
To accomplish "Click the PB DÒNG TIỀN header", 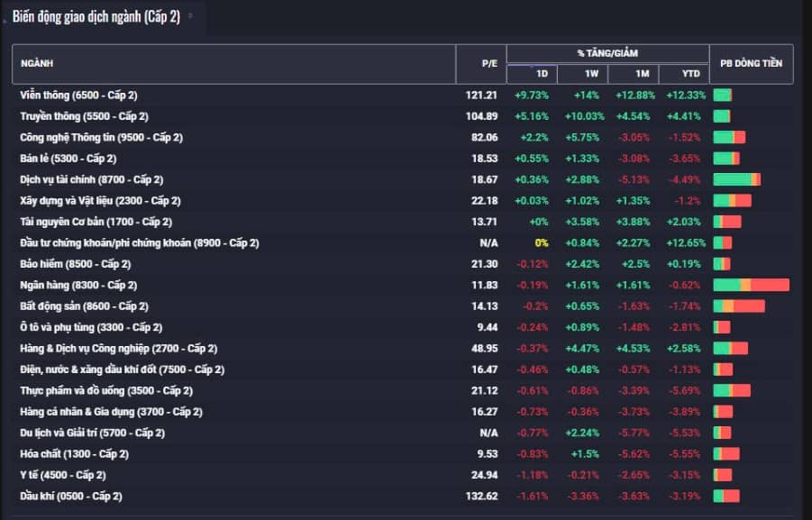I will tap(752, 64).
